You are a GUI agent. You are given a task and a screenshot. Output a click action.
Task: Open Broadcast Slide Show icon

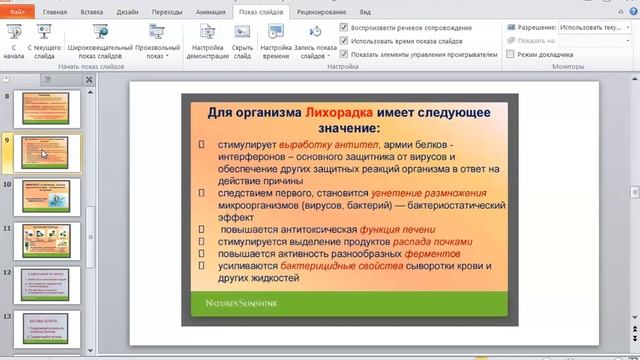[x=100, y=32]
